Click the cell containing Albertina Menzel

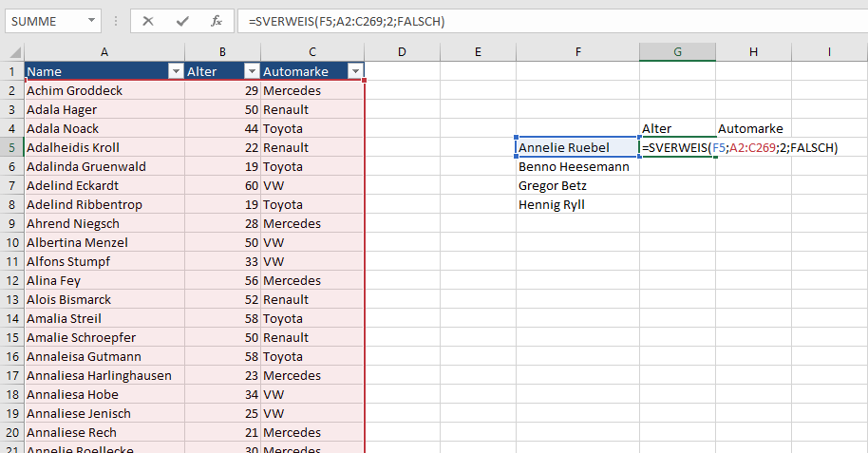[104, 242]
